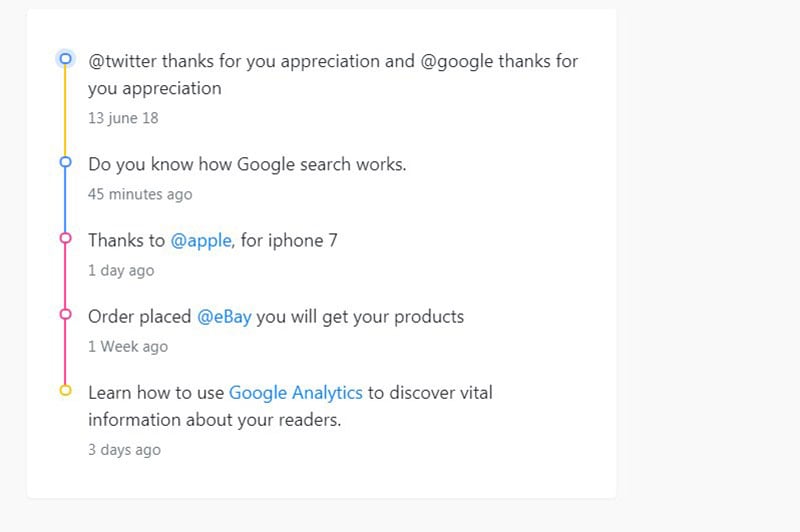
Task: Click the '1 Week ago' timestamp
Action: pos(128,347)
